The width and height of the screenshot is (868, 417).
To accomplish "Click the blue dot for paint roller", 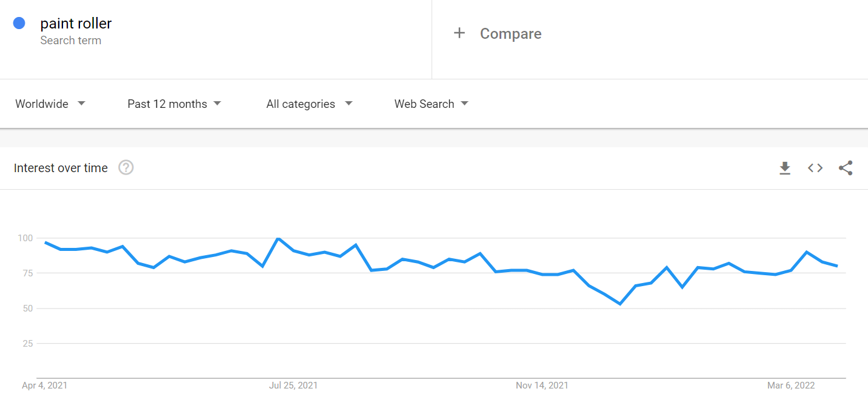I will point(19,23).
